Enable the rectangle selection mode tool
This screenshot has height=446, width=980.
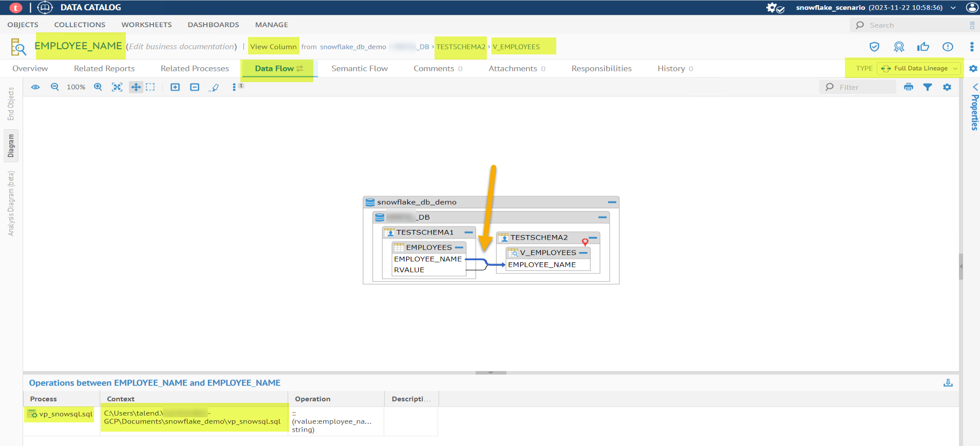tap(150, 87)
